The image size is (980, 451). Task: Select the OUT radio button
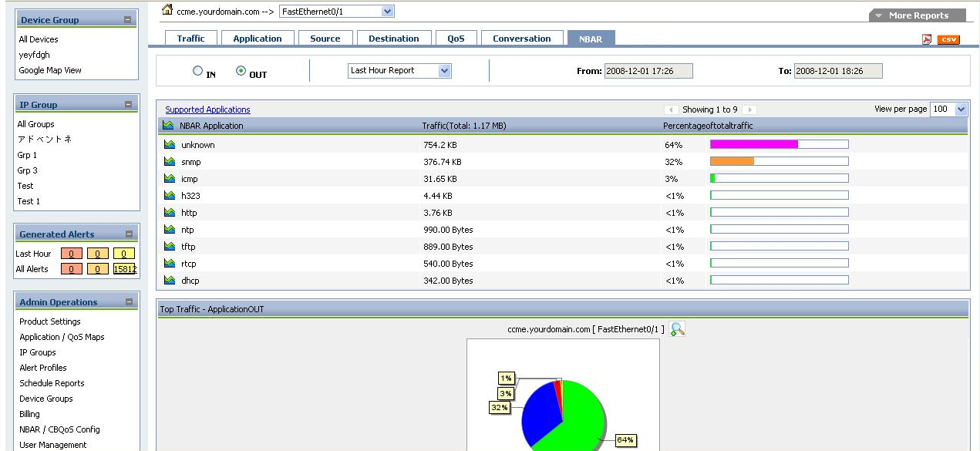point(241,71)
